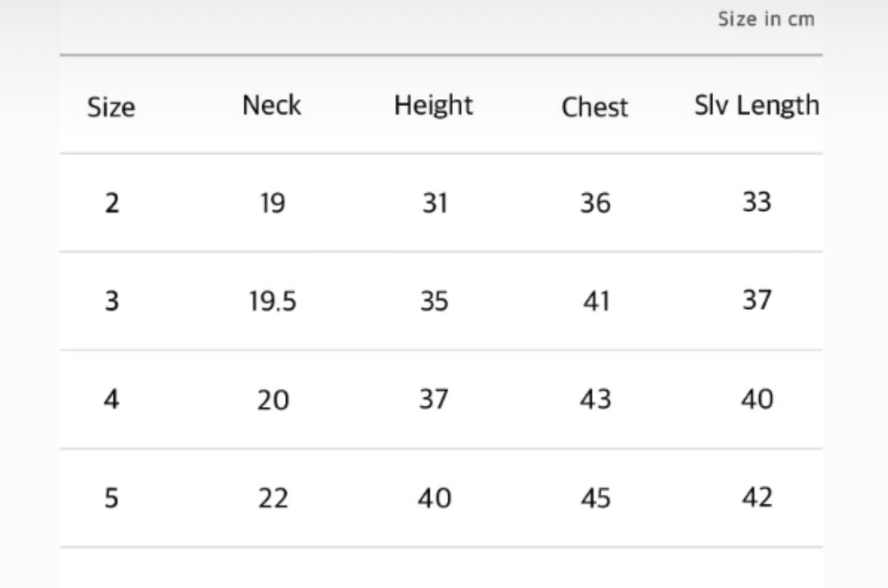888x588 pixels.
Task: Click the Slv Length column header
Action: (756, 106)
